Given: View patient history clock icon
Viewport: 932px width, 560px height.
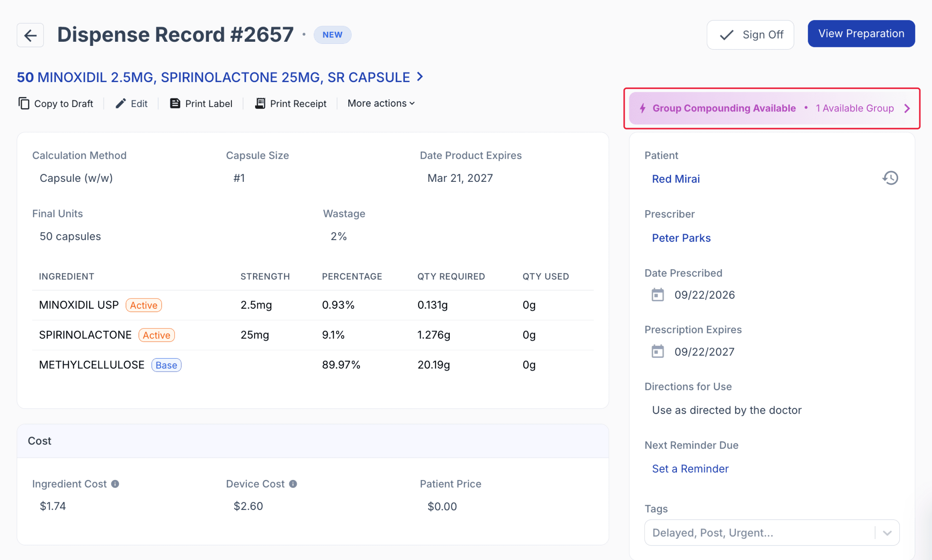Looking at the screenshot, I should pyautogui.click(x=890, y=178).
